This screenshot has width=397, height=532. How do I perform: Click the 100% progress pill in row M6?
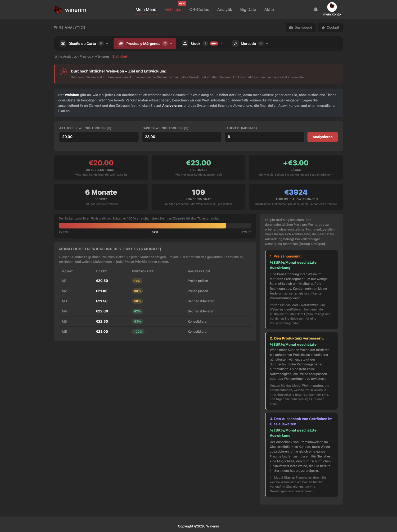138,332
